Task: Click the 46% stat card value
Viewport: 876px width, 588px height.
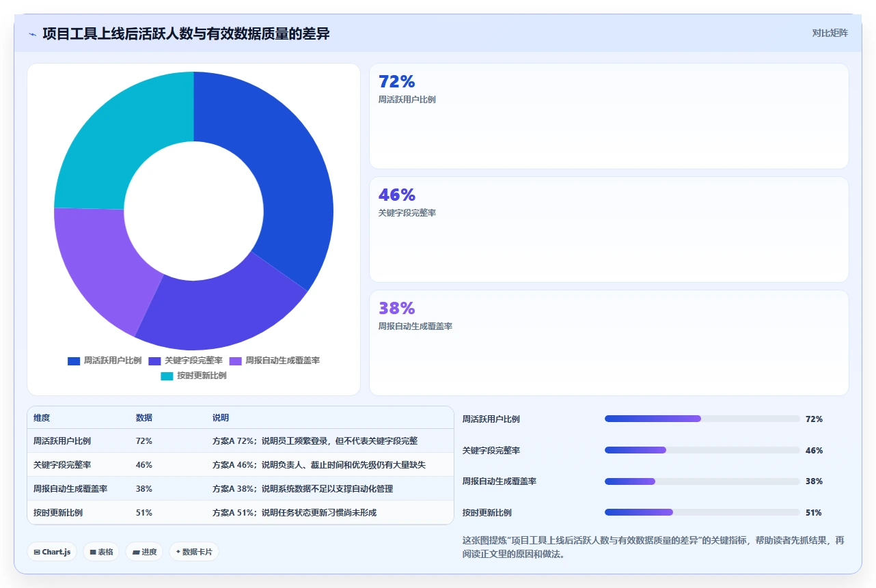Action: [x=397, y=195]
